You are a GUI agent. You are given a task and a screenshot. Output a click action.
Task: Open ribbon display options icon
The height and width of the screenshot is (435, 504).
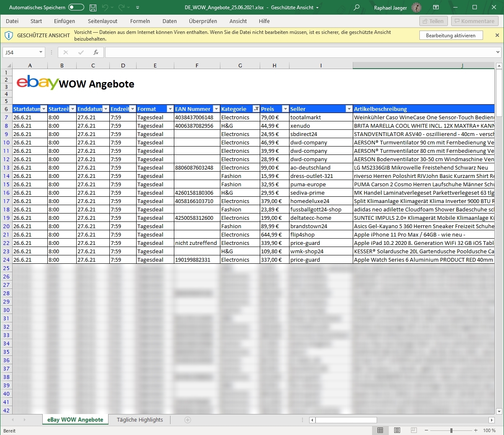pos(436,8)
